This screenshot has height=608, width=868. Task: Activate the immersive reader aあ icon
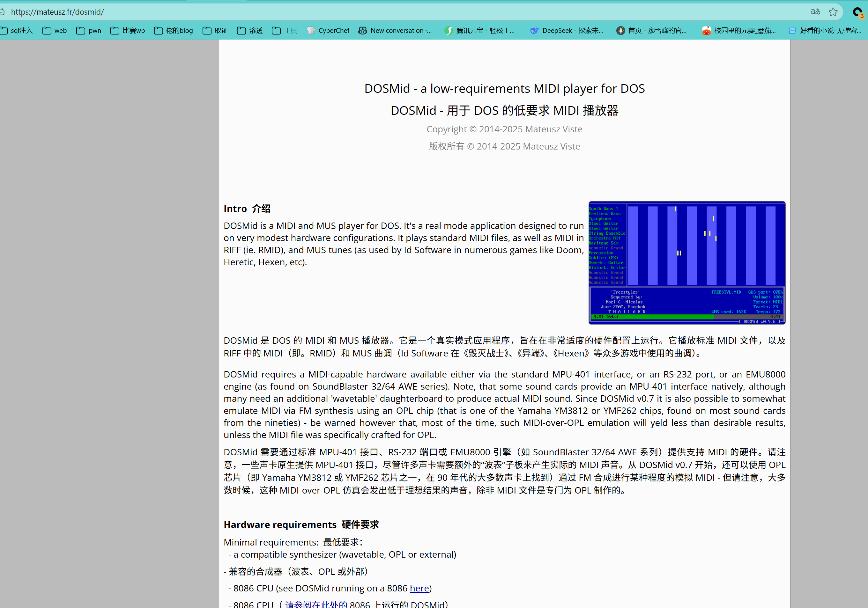(x=815, y=12)
